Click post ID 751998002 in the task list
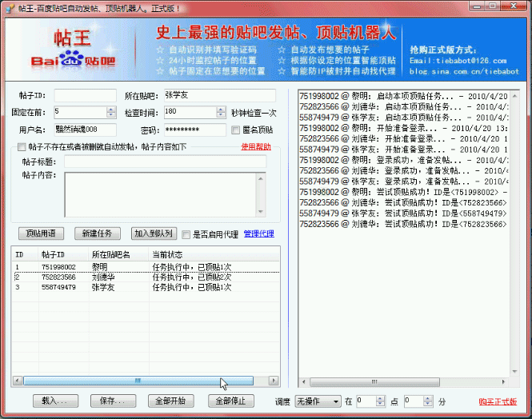Viewport: 532px width, 419px height. [58, 267]
